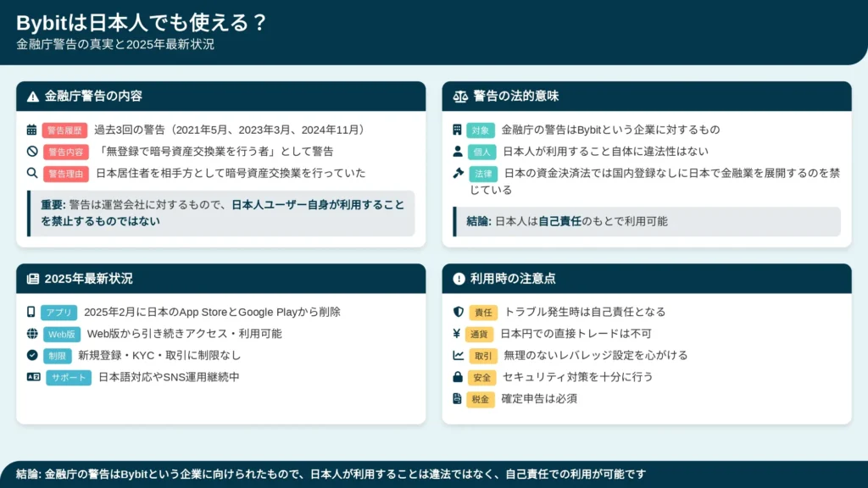
Task: Click the calendar icon in the 警告履歴 row
Action: (x=31, y=130)
